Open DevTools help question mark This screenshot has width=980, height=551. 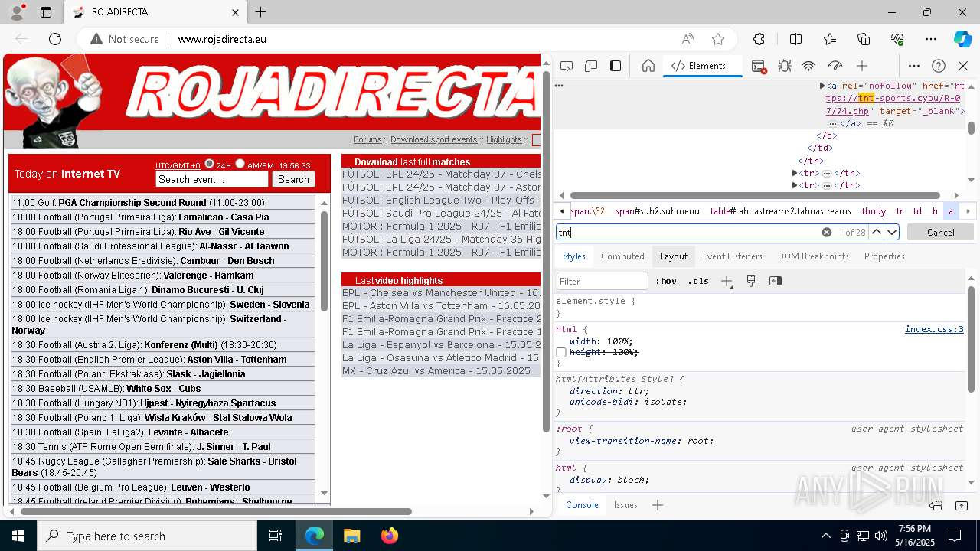[939, 66]
